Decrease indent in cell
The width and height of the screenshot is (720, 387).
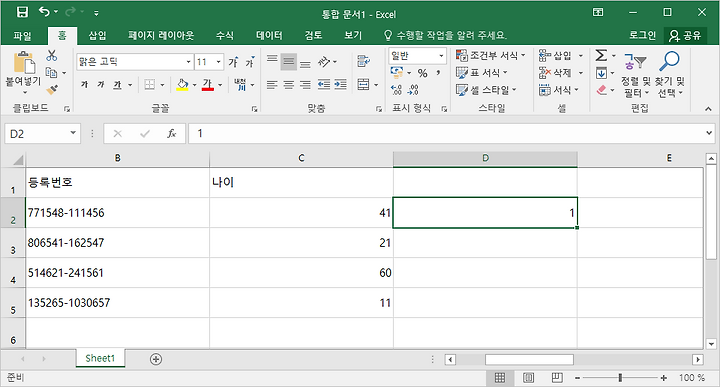(x=324, y=84)
